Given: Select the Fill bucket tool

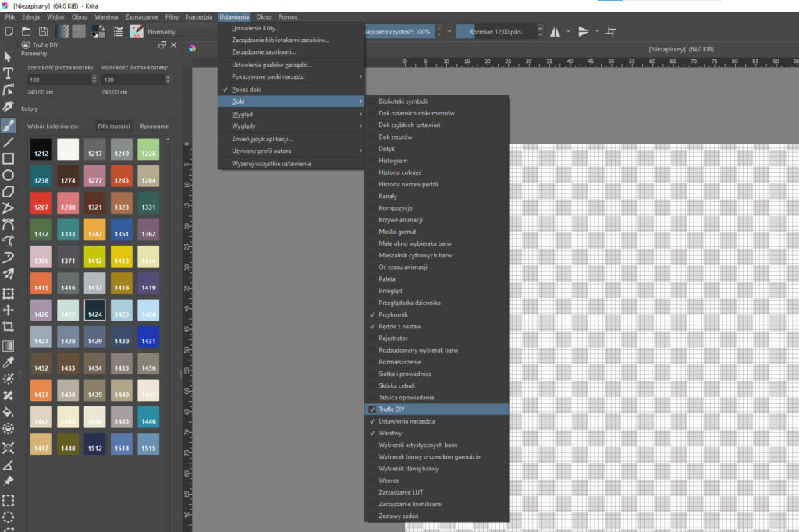Looking at the screenshot, I should [x=9, y=412].
